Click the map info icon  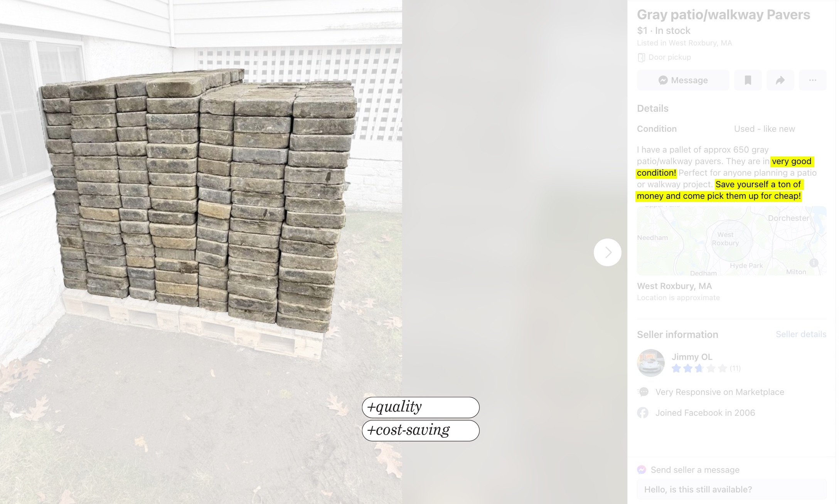(814, 263)
